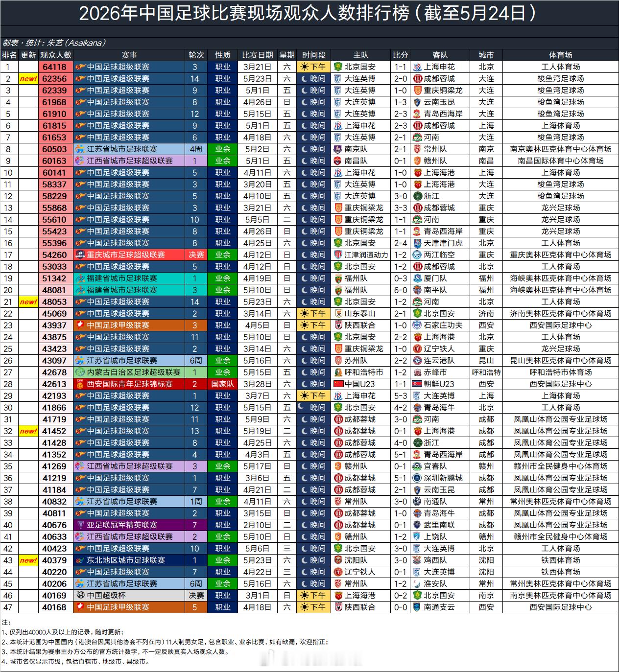
Task: Click the 济南奥林匹克体育中心体育场 stadium cell
Action: pyautogui.click(x=561, y=314)
